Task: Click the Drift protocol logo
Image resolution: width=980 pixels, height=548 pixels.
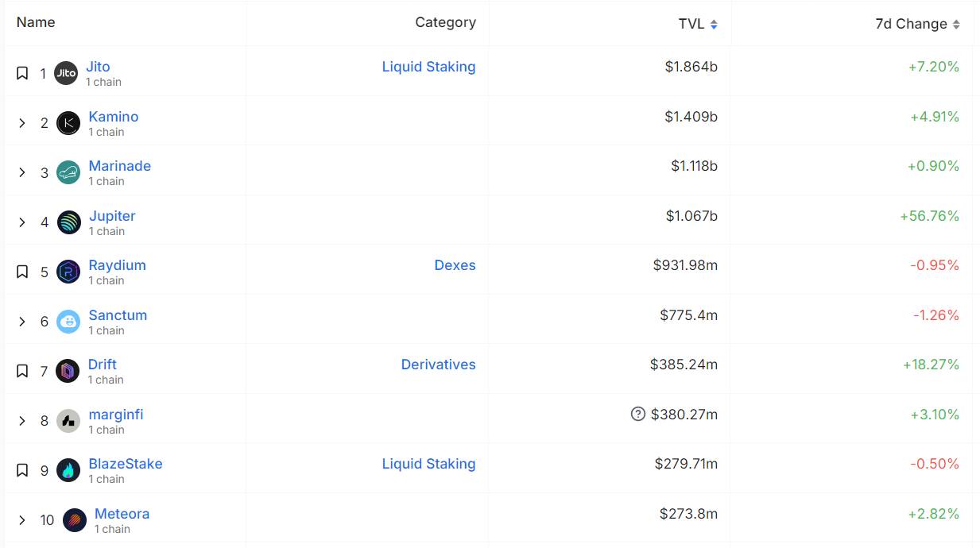Action: tap(68, 371)
